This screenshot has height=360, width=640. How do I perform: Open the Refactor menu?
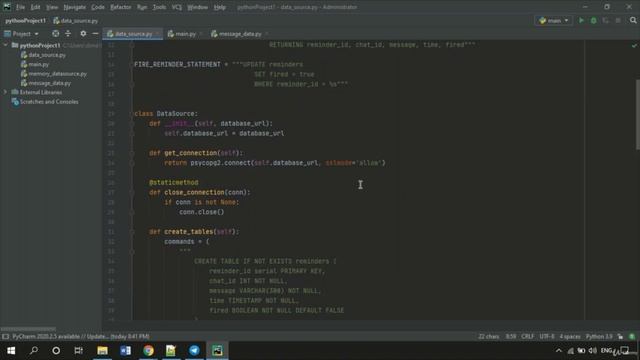[121, 7]
